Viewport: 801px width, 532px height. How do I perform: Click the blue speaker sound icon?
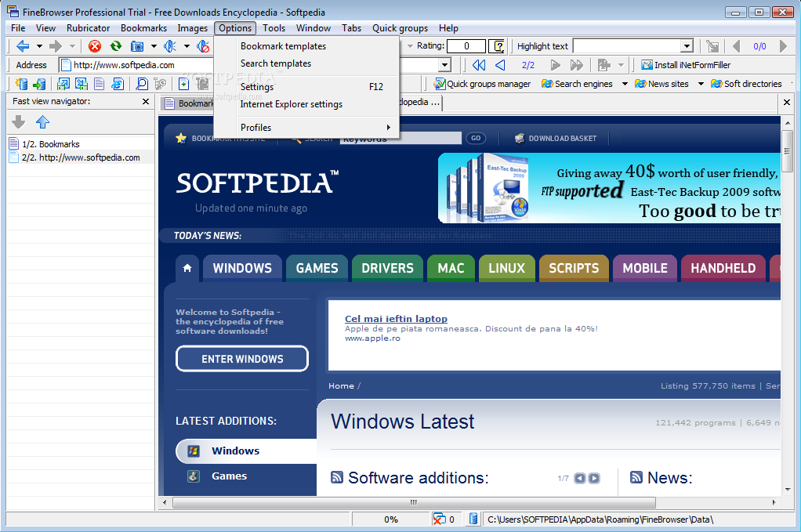click(x=169, y=46)
